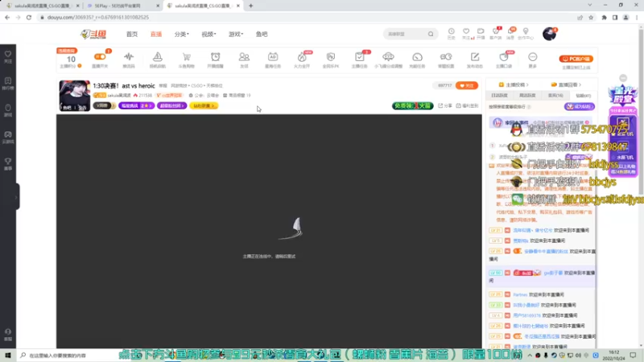Switch to the third ranking tab (16)

click(x=555, y=95)
